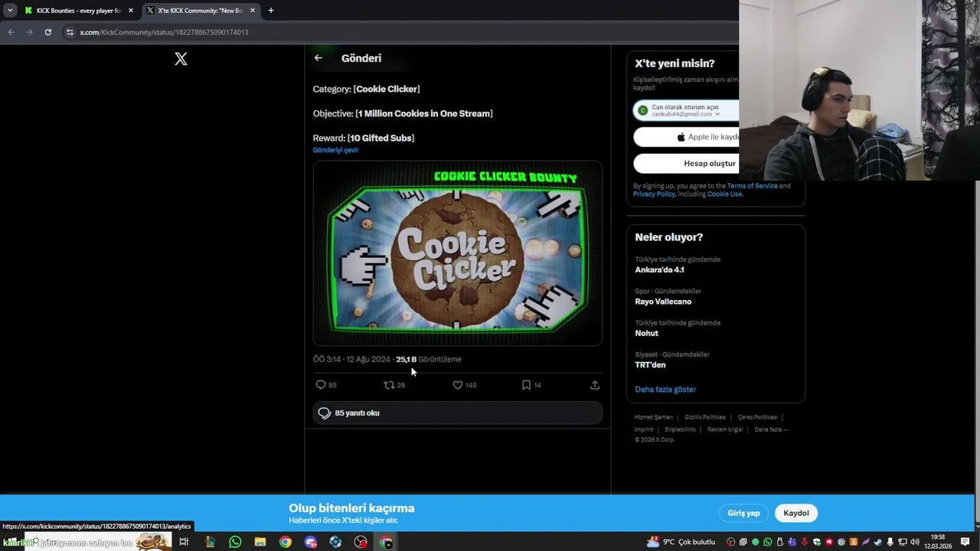Open the Ankara'da 4.1 trending topic
Viewport: 980px width, 551px height.
click(x=715, y=265)
